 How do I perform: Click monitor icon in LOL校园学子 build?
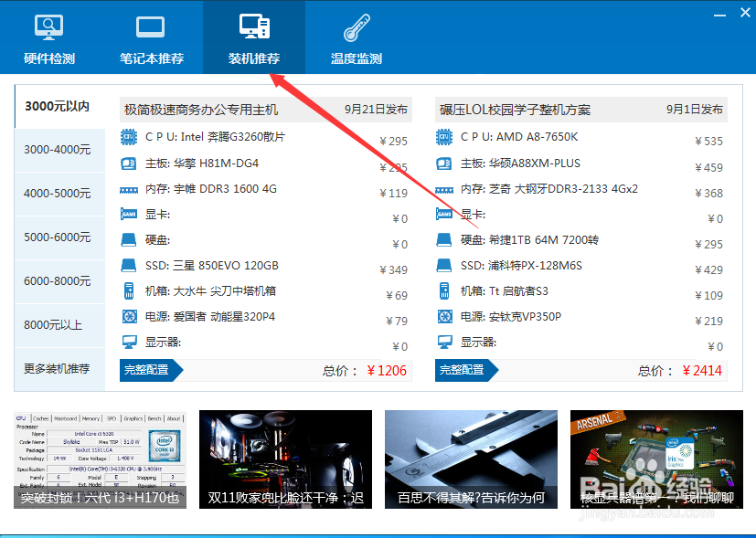point(444,343)
